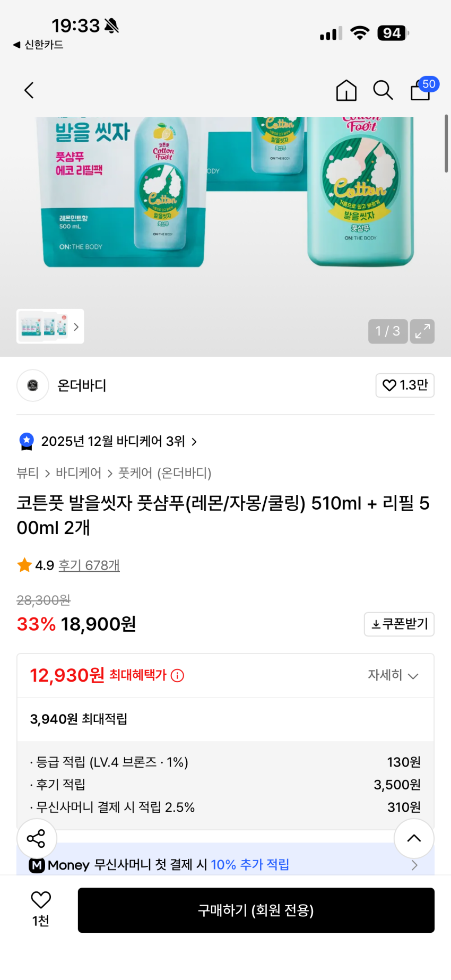Tap the share icon button
Viewport: 451px width, 980px height.
36,838
